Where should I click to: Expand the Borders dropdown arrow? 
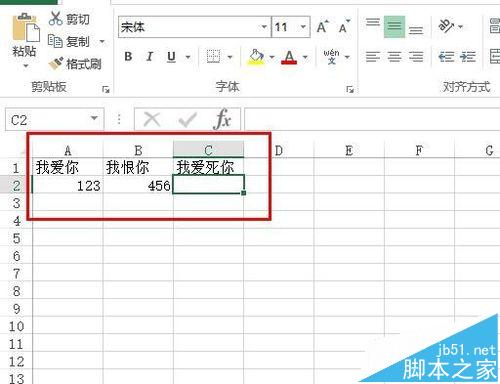click(230, 57)
